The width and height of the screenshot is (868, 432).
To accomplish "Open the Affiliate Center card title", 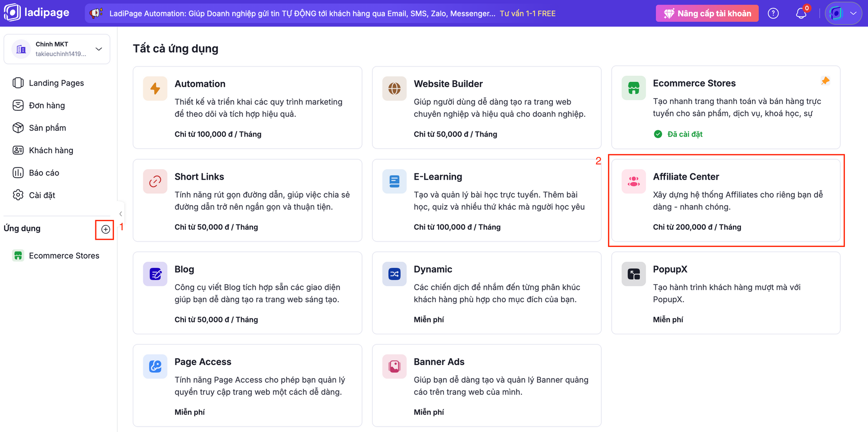I will tap(686, 176).
